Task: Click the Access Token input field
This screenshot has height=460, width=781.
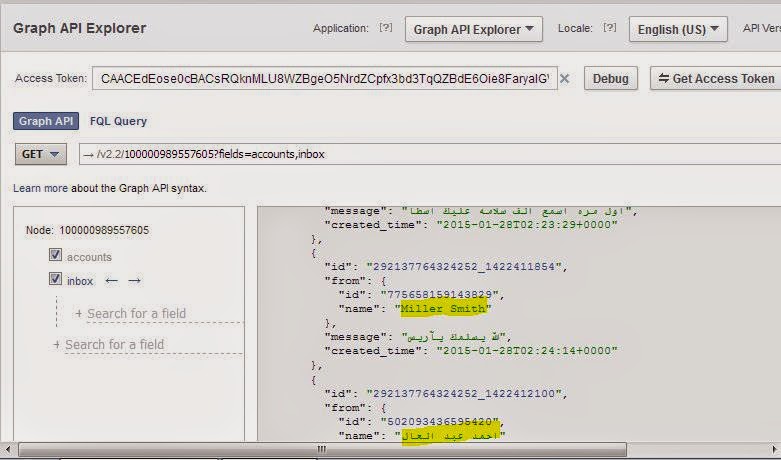Action: tap(325, 79)
